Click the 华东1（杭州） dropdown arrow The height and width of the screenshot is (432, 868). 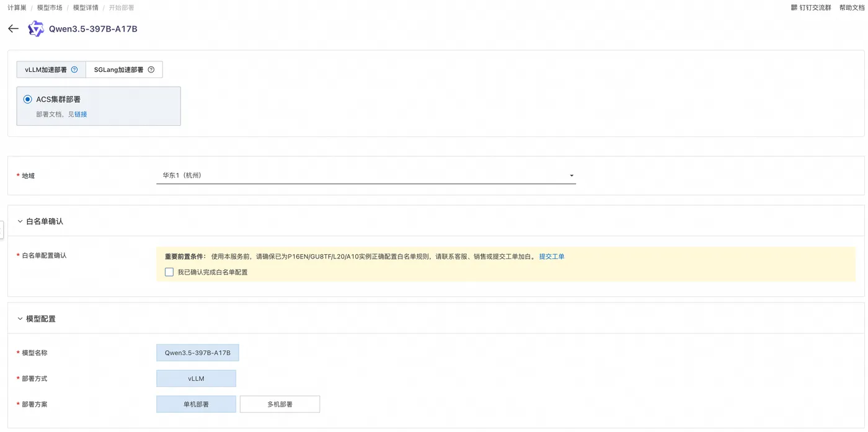coord(572,176)
